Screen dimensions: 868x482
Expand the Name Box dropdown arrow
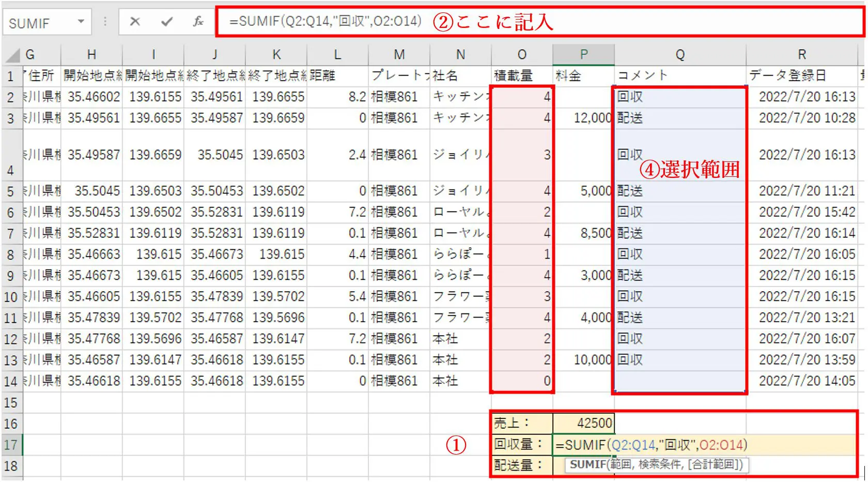81,22
